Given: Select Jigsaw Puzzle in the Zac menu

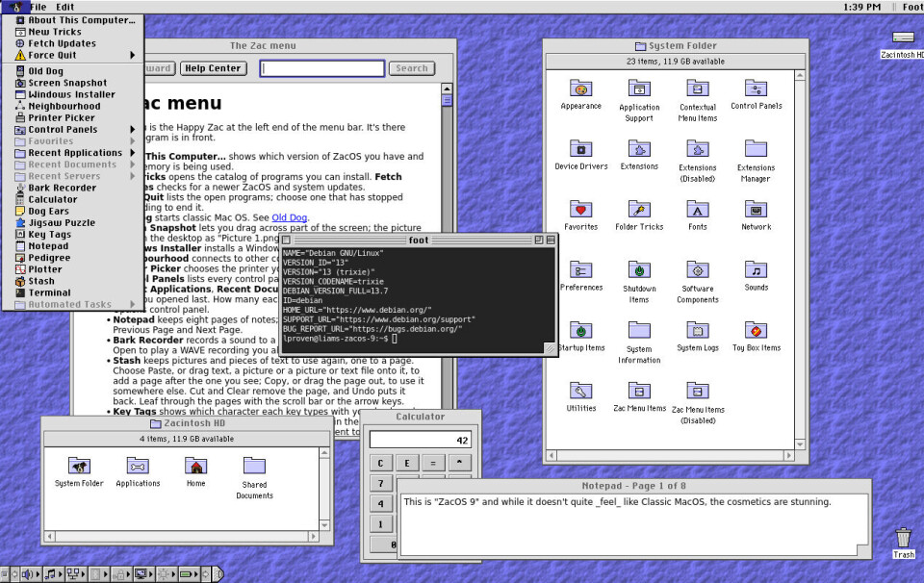Looking at the screenshot, I should coord(73,222).
